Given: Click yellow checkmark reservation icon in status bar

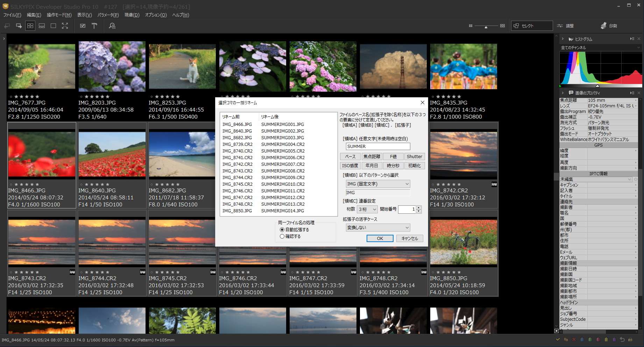Looking at the screenshot, I should point(558,340).
